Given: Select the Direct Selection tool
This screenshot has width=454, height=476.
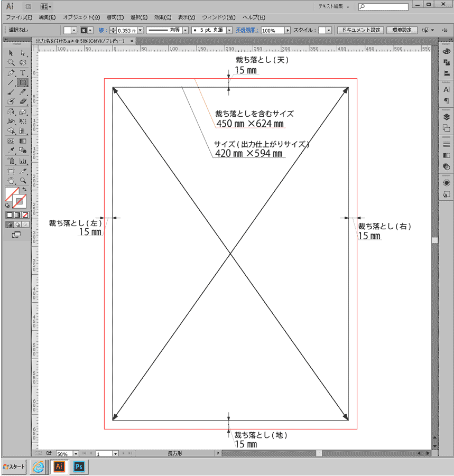Looking at the screenshot, I should [23, 53].
